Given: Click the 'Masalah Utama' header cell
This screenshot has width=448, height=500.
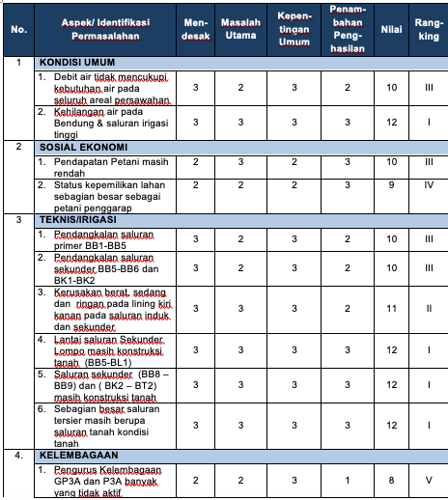Looking at the screenshot, I should [240, 30].
